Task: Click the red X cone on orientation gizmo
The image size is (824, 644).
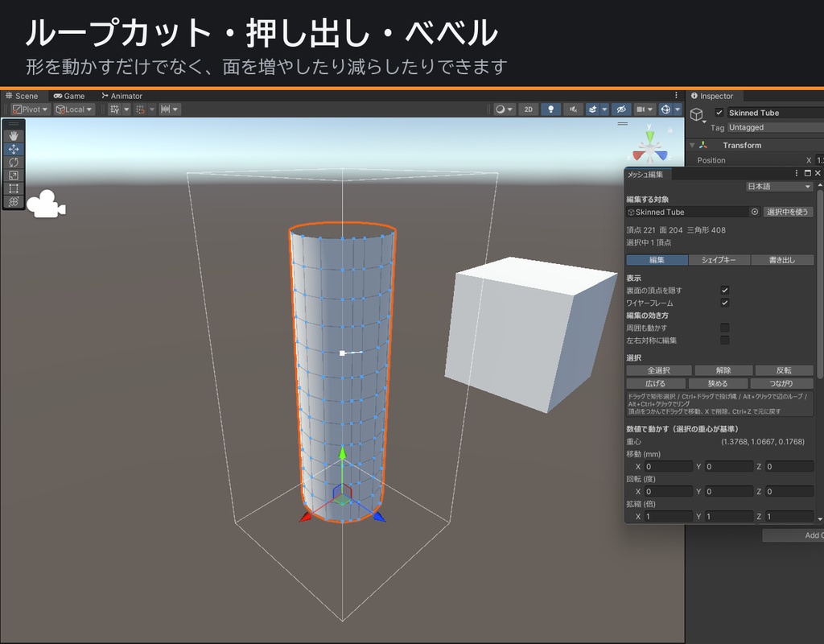Action: click(638, 155)
